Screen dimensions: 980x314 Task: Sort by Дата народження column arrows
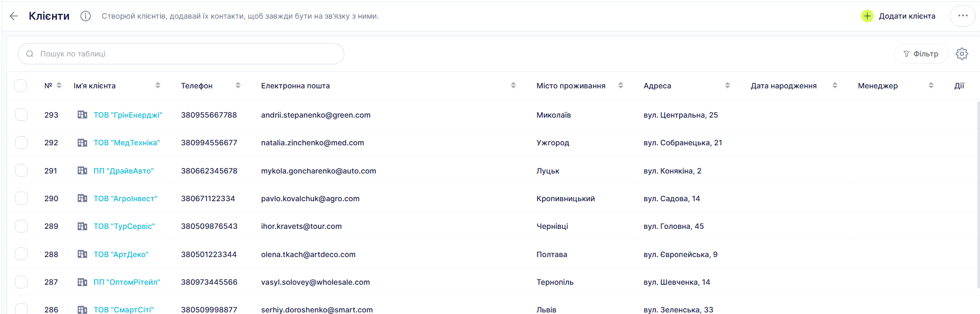click(x=834, y=86)
